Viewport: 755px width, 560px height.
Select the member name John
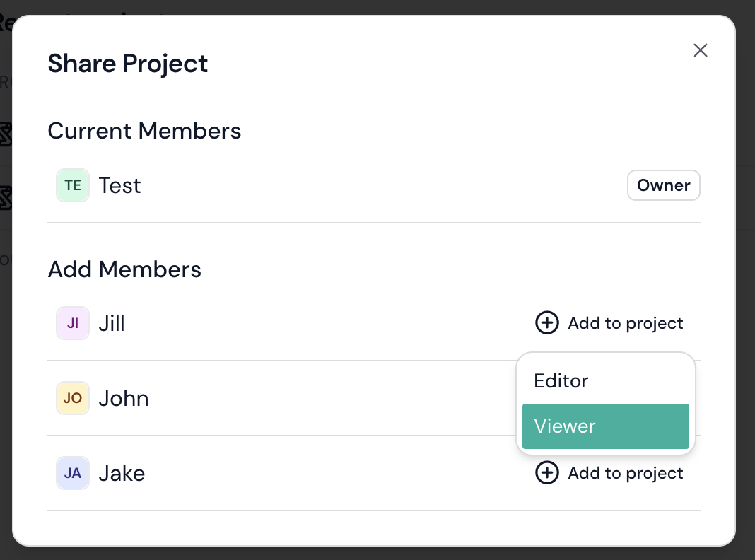124,398
